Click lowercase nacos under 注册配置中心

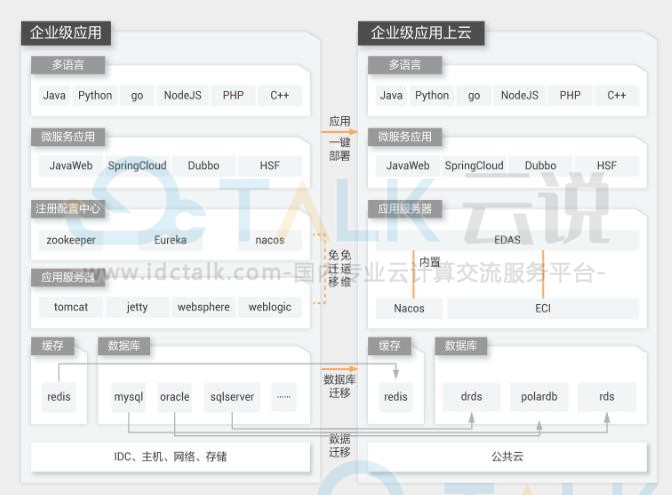coord(270,240)
